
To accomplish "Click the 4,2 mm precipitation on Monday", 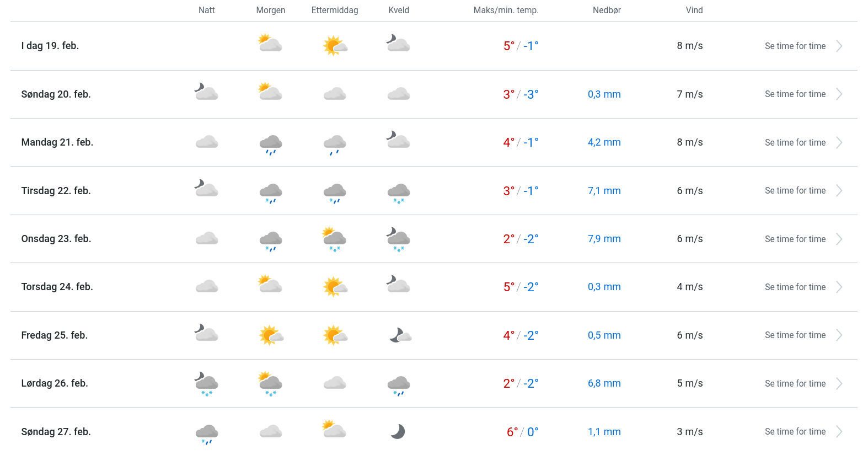I will 604,142.
